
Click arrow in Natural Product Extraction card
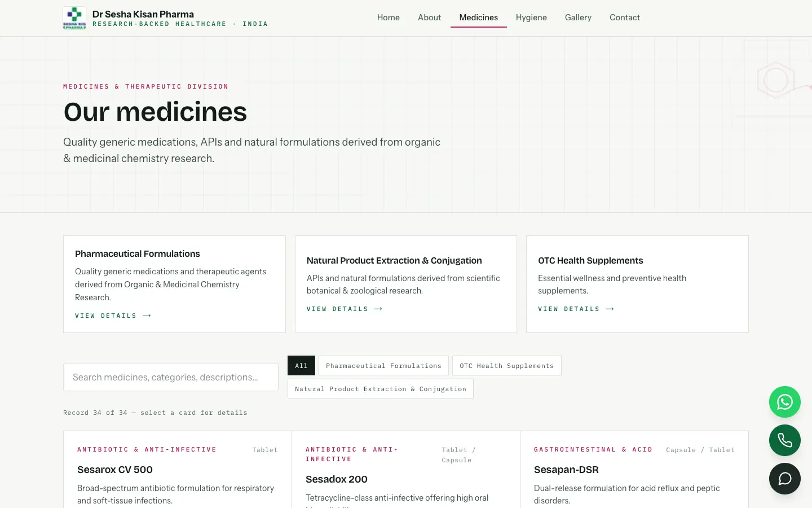tap(378, 309)
